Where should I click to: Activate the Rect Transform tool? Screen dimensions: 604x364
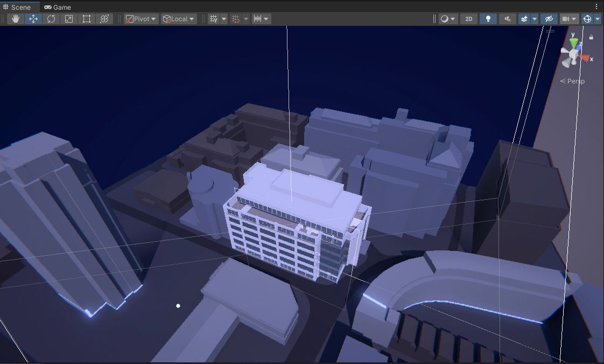point(86,18)
